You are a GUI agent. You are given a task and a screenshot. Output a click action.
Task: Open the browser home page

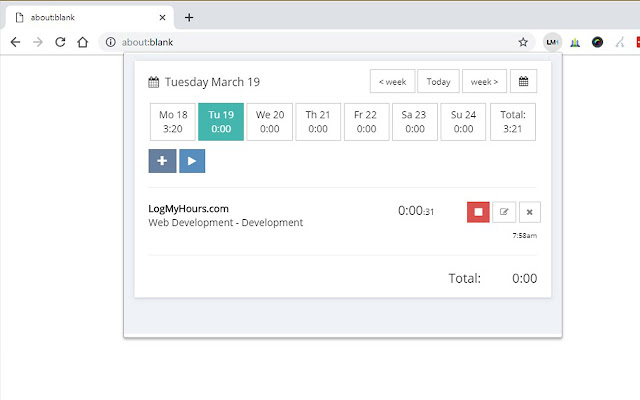pyautogui.click(x=83, y=42)
